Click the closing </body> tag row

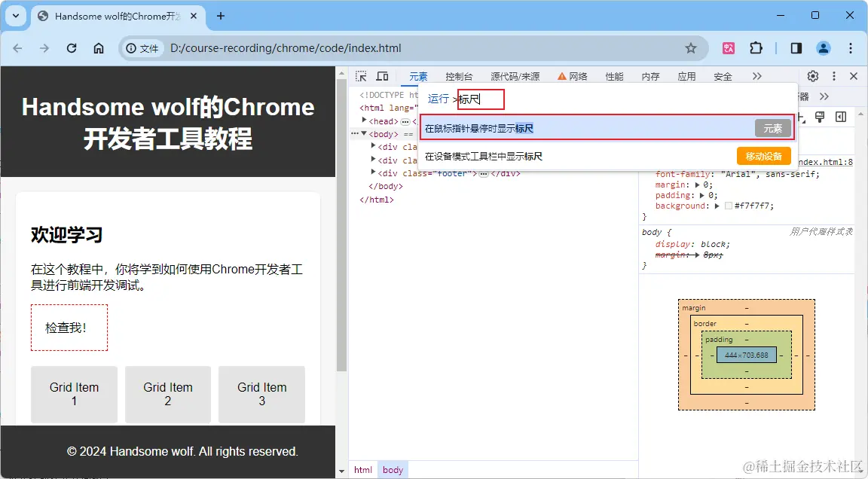click(386, 186)
